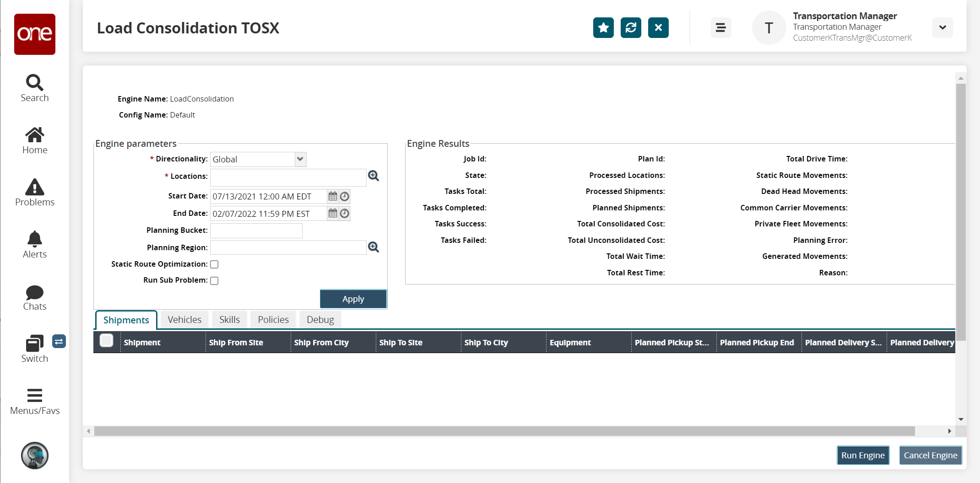Viewport: 980px width, 483px height.
Task: Open the Menus/Favs list
Action: coord(35,402)
